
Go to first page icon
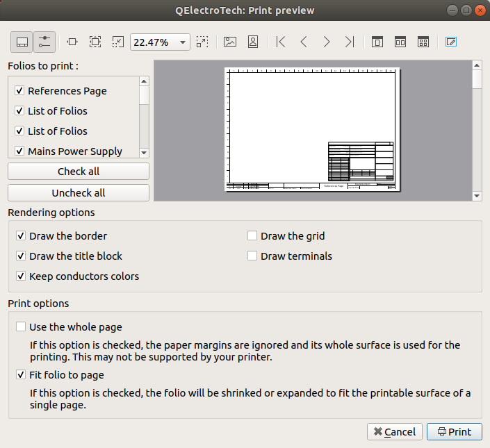(281, 42)
